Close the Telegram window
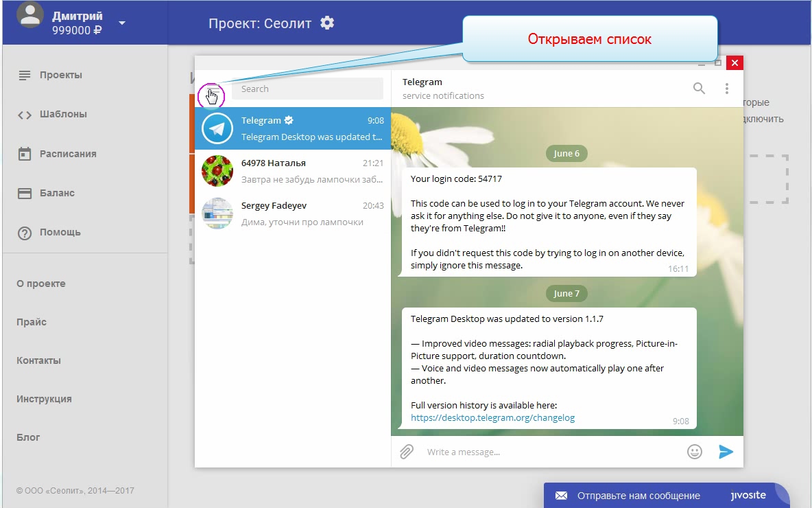 point(735,62)
